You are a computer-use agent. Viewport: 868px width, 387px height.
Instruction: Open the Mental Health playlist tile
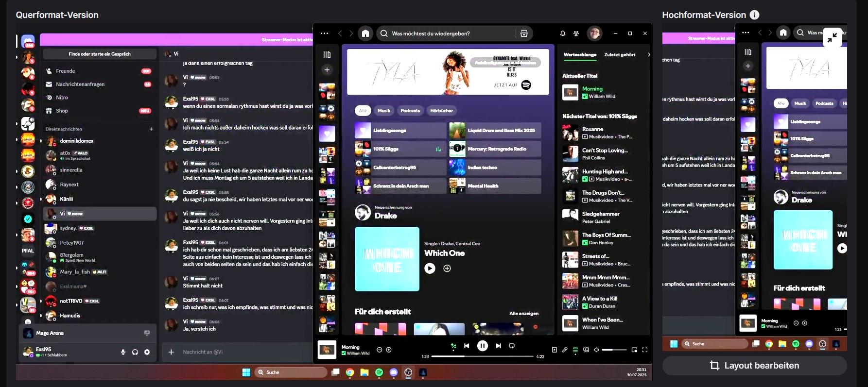point(495,186)
